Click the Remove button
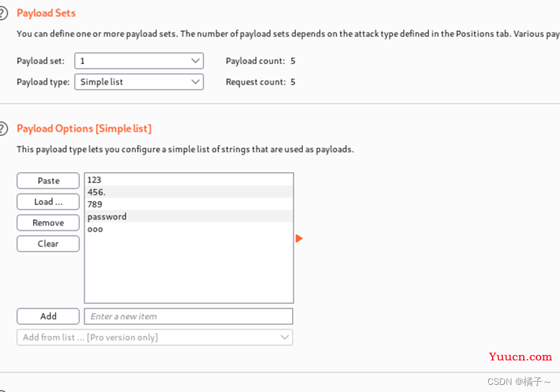This screenshot has height=392, width=560. (x=48, y=223)
